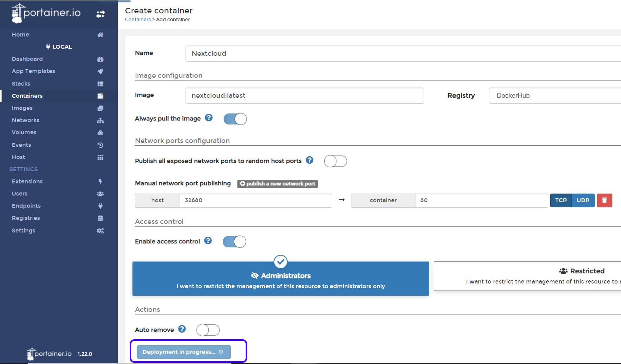Open the Registry DockerHub dropdown
The image size is (621, 364).
pos(555,95)
